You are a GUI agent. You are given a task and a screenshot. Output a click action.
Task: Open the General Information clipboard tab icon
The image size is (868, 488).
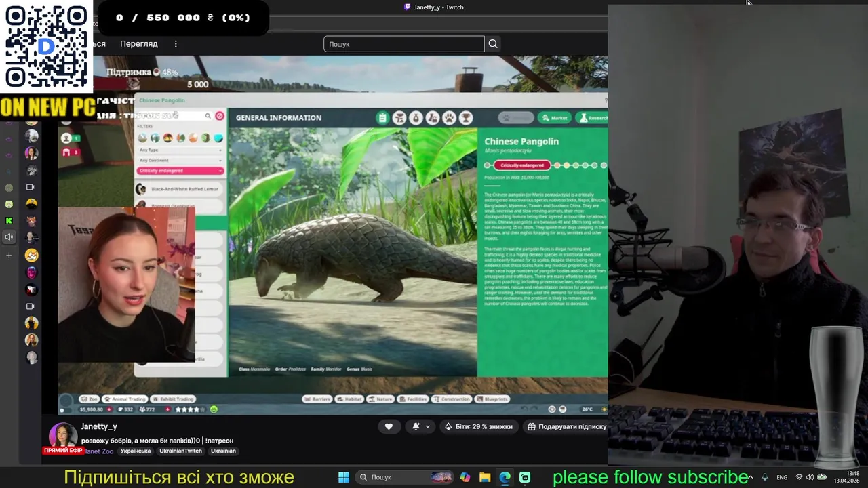click(382, 118)
